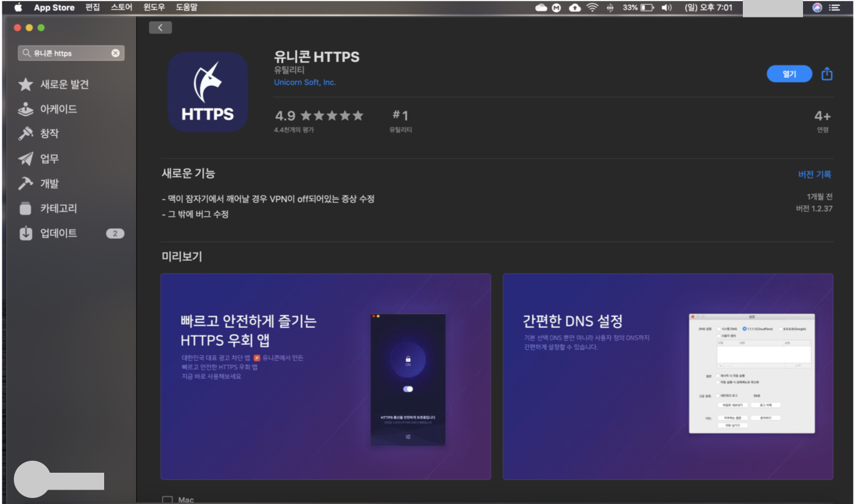Open the 새로운 발견 sidebar section
The image size is (856, 504).
tap(64, 85)
